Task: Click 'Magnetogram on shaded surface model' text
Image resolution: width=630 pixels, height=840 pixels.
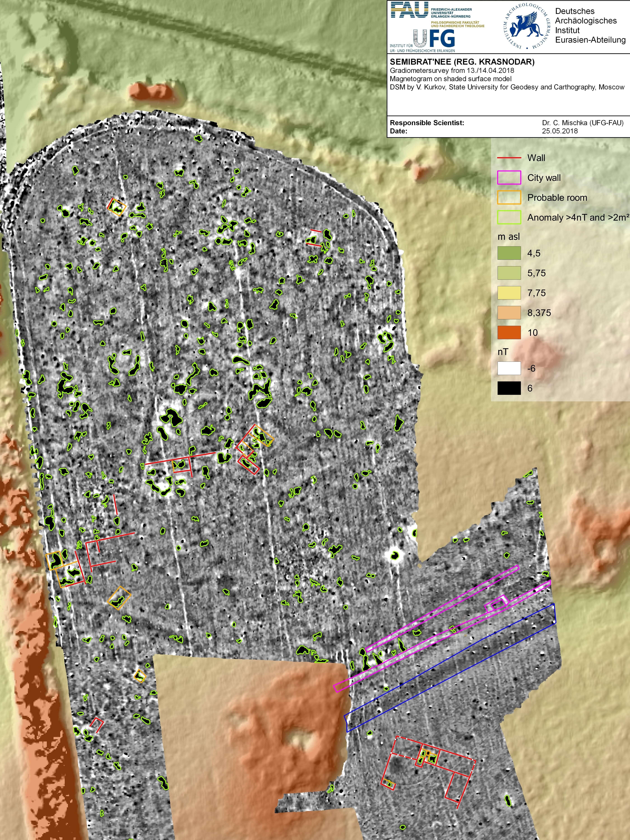Action: click(x=451, y=79)
